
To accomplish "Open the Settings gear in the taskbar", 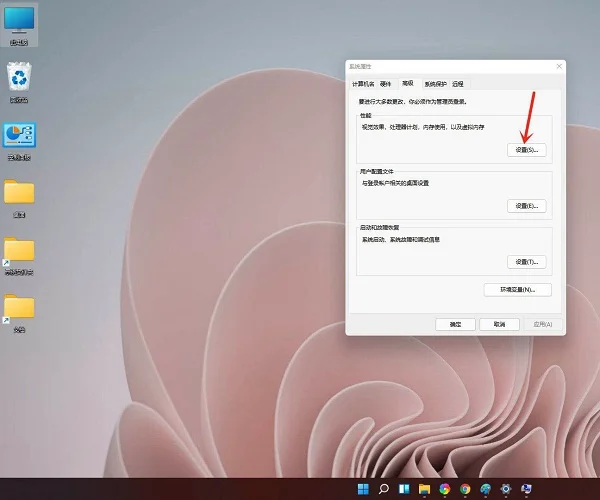I will point(506,489).
